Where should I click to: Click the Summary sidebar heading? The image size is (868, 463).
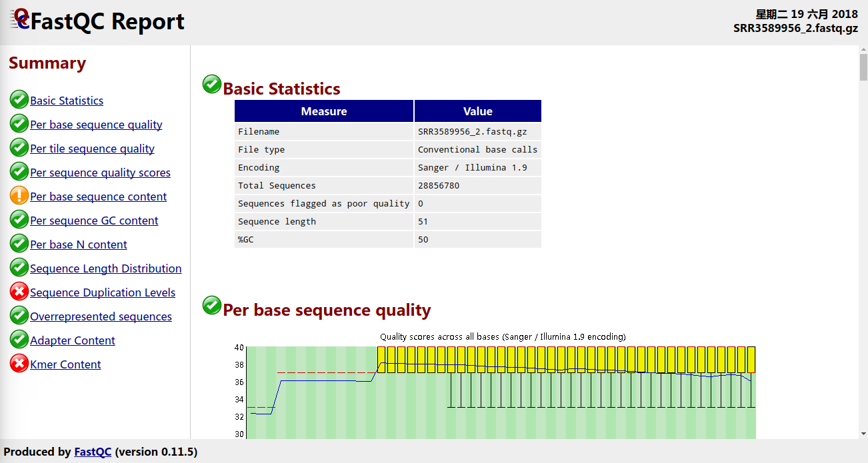coord(47,63)
